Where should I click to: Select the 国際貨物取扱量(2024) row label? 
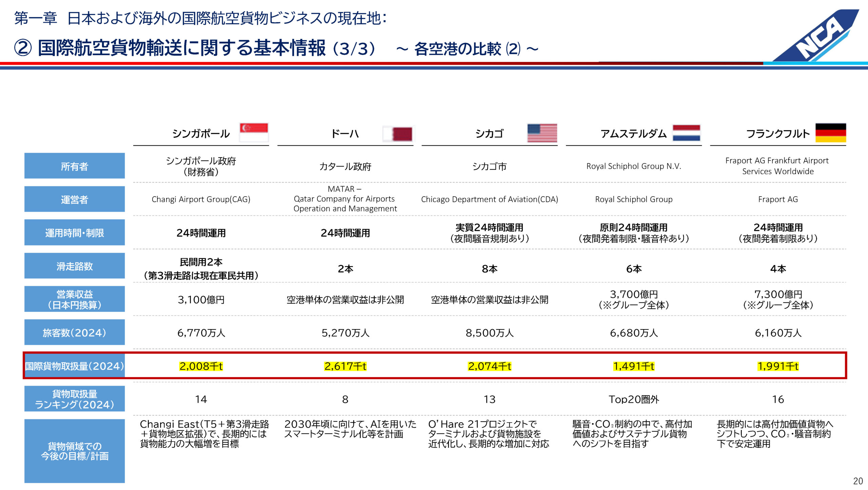click(74, 366)
